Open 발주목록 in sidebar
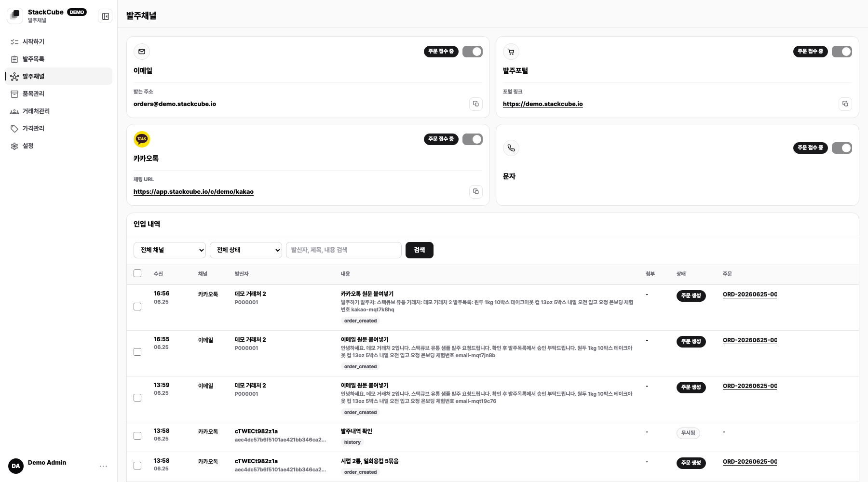 pyautogui.click(x=58, y=59)
